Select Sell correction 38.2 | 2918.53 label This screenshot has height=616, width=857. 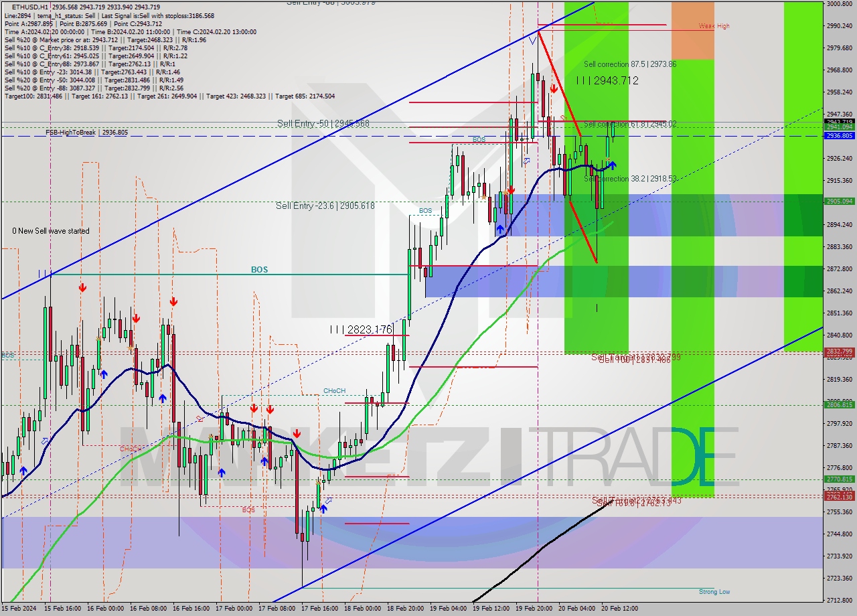click(x=630, y=179)
